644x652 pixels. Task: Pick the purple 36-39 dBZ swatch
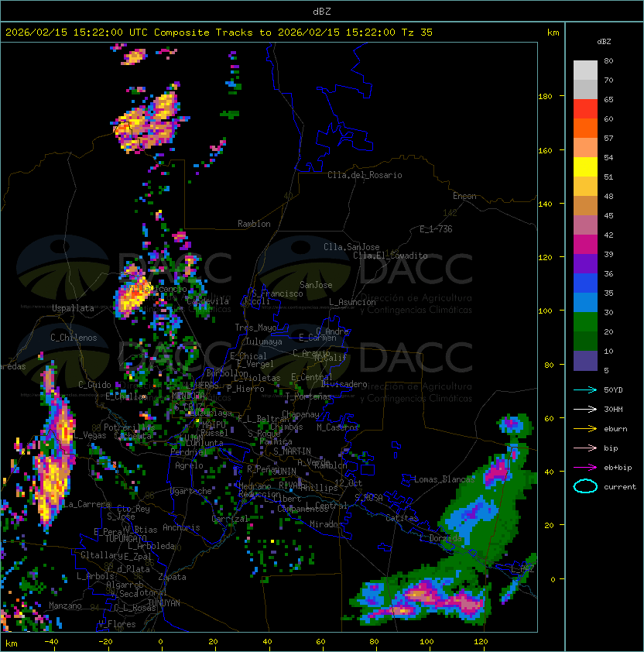(585, 264)
